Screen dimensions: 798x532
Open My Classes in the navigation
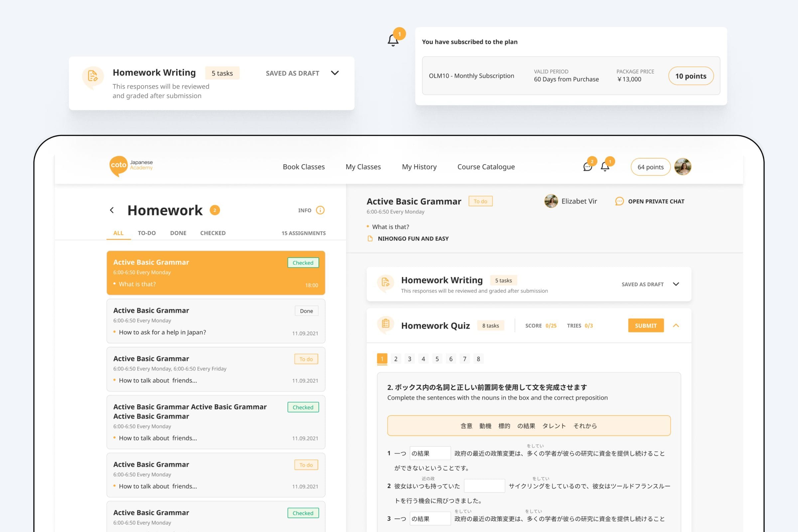tap(363, 167)
